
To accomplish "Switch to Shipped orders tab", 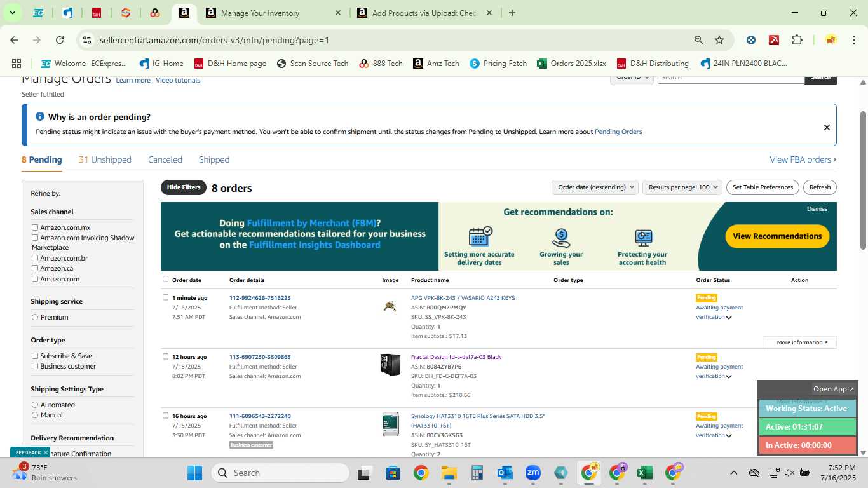I will point(214,159).
